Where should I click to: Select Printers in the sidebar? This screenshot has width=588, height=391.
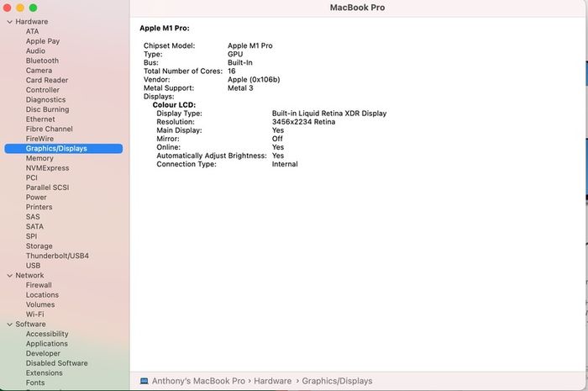tap(39, 207)
